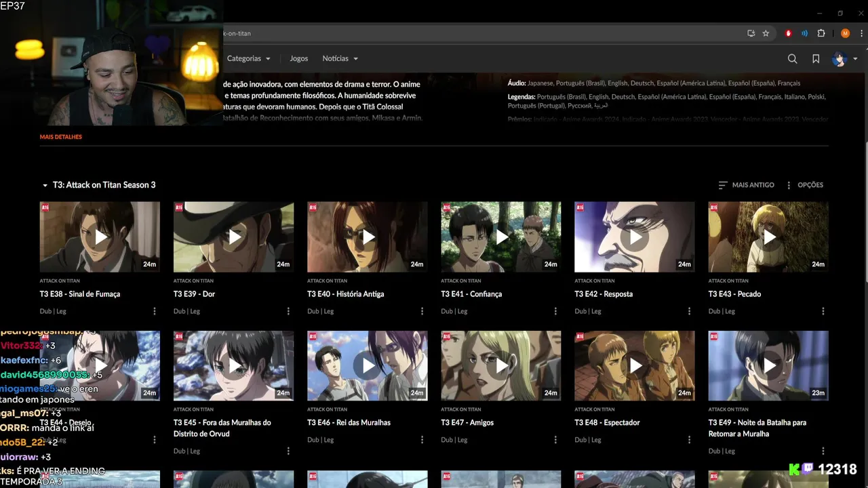Open the E47 - Amigos title link
Image resolution: width=868 pixels, height=488 pixels.
pyautogui.click(x=467, y=422)
